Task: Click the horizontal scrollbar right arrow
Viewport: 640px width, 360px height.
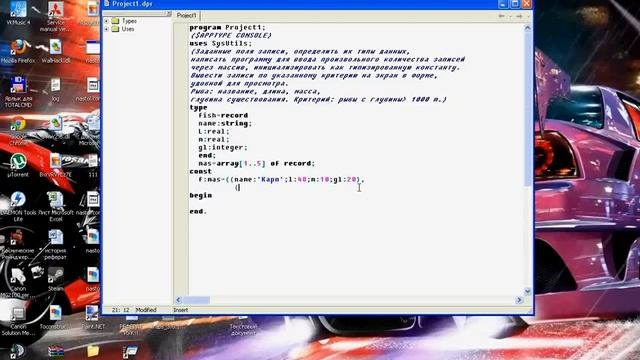Action: pos(519,300)
